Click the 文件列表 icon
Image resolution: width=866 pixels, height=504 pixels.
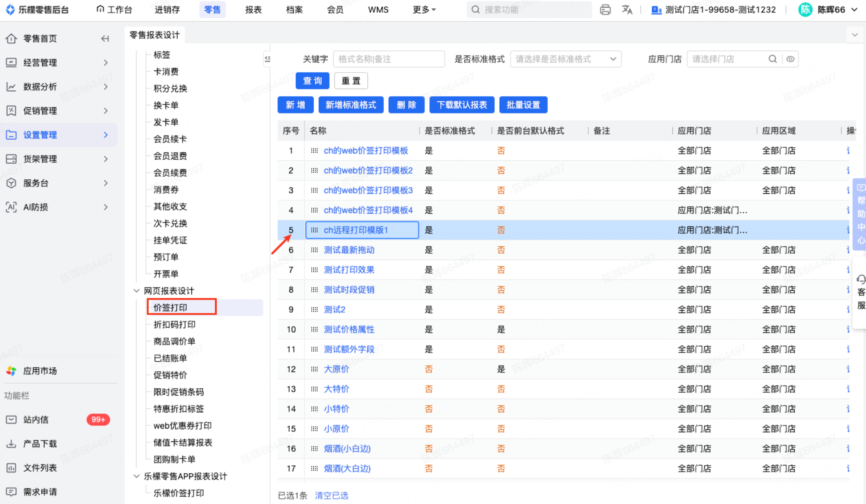pyautogui.click(x=11, y=468)
